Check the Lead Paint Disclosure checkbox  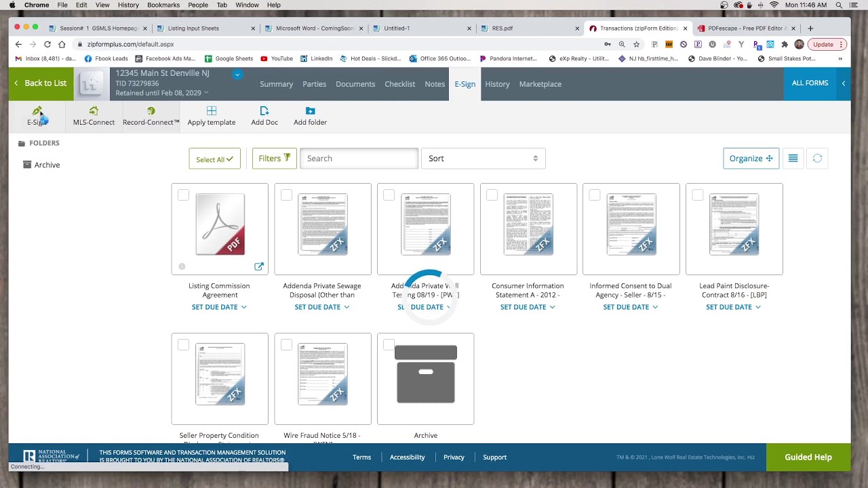(x=697, y=195)
